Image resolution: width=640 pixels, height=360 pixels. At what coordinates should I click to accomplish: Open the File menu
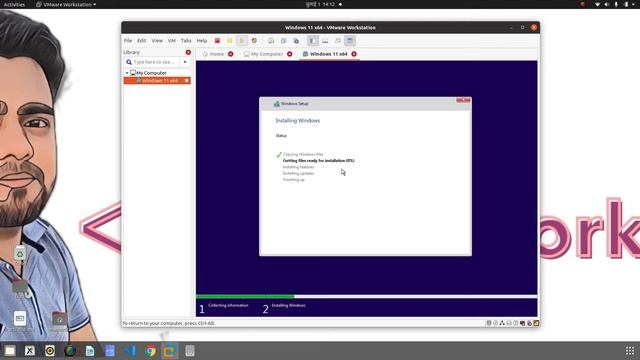pos(128,41)
